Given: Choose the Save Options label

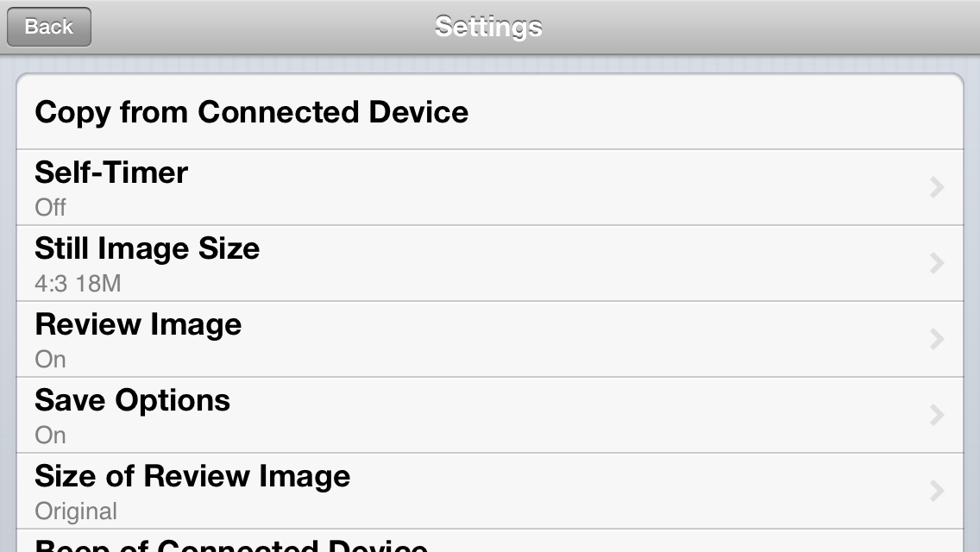Looking at the screenshot, I should 132,400.
